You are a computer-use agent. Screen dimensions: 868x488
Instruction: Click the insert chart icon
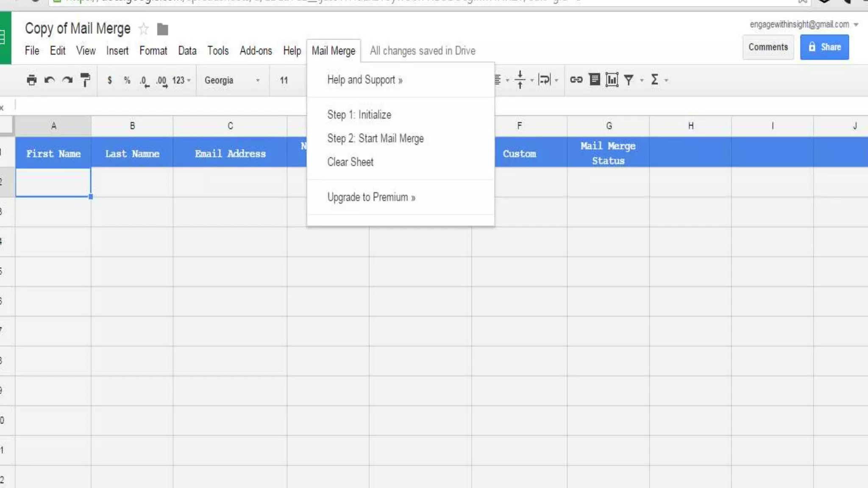612,80
